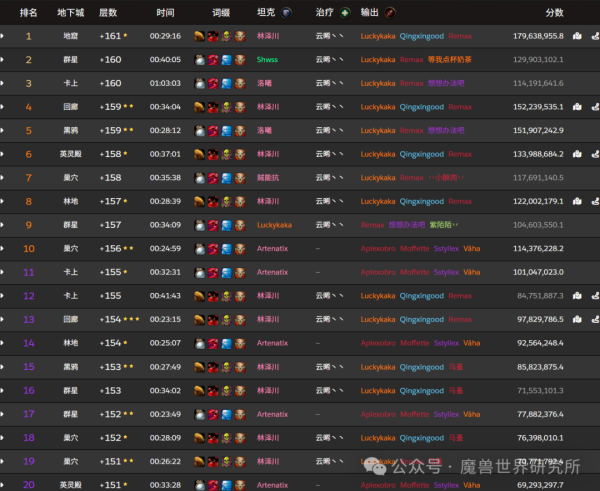600x491 pixels.
Task: Click the map icon in rank 6 row
Action: tap(577, 154)
